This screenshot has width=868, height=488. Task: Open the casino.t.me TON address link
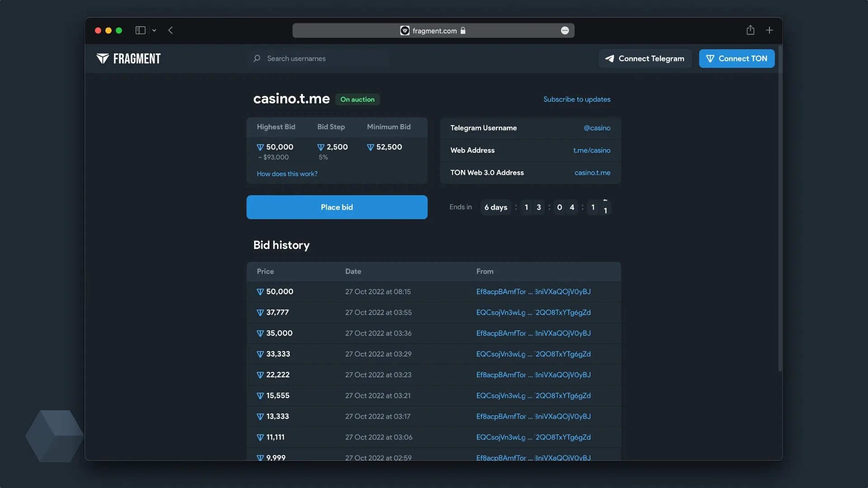click(x=592, y=173)
